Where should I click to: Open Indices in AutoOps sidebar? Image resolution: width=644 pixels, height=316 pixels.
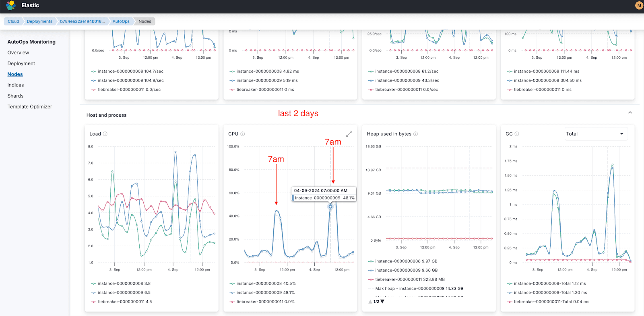(16, 85)
